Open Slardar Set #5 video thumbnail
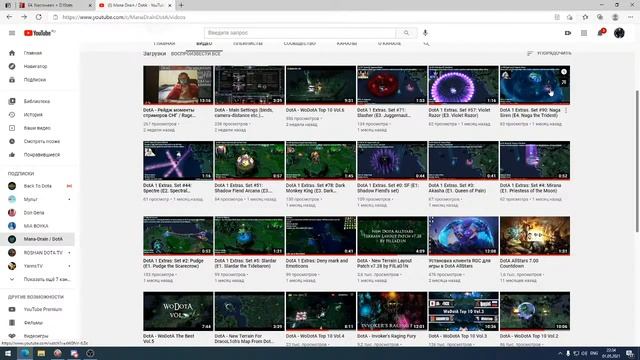 click(x=249, y=236)
